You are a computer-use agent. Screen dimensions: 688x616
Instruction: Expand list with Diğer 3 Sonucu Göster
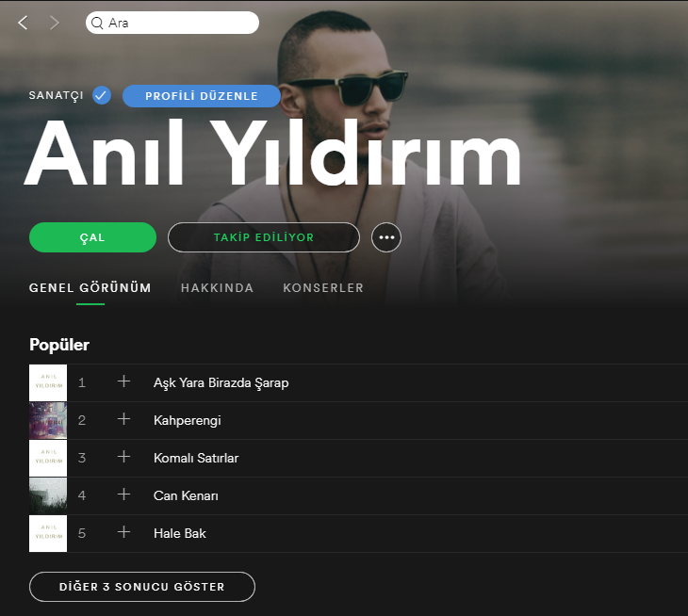point(142,587)
